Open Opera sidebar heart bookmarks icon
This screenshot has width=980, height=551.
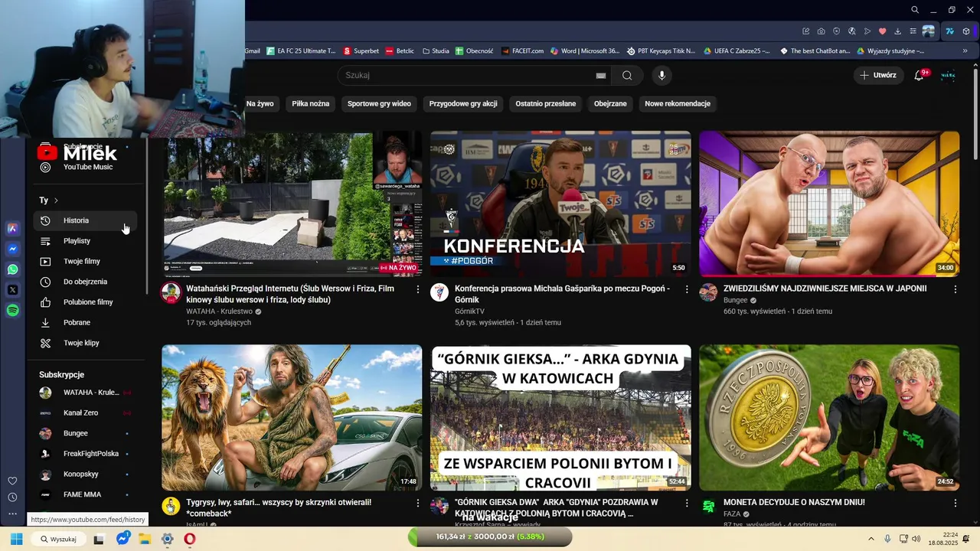(12, 481)
